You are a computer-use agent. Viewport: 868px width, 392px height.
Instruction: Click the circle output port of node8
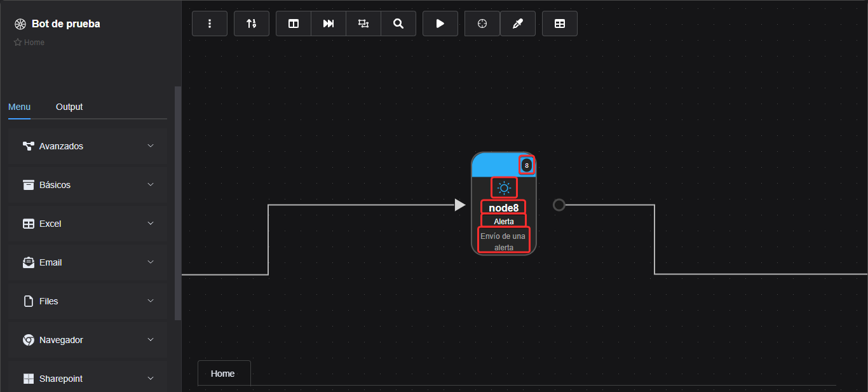tap(559, 205)
